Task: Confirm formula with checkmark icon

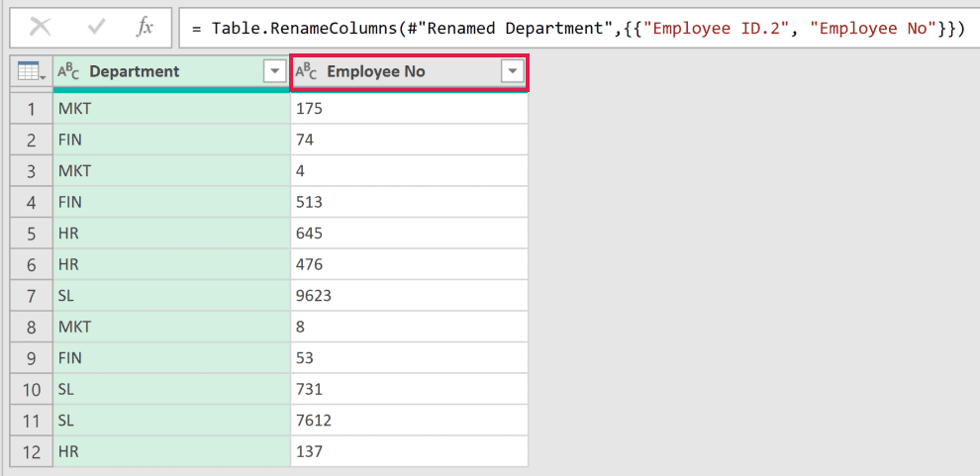Action: click(x=95, y=28)
